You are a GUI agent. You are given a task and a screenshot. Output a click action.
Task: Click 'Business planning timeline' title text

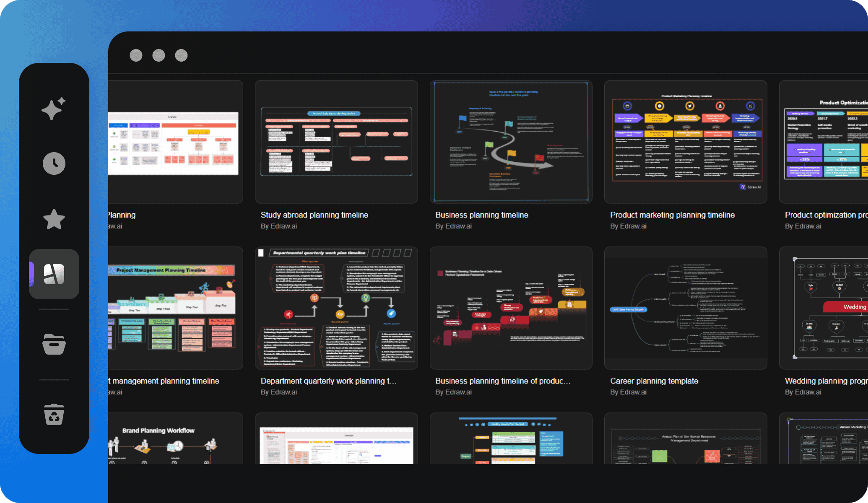click(482, 215)
